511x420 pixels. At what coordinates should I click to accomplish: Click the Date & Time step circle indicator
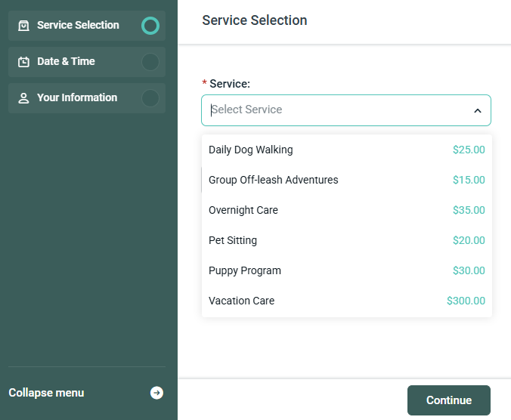(x=150, y=62)
